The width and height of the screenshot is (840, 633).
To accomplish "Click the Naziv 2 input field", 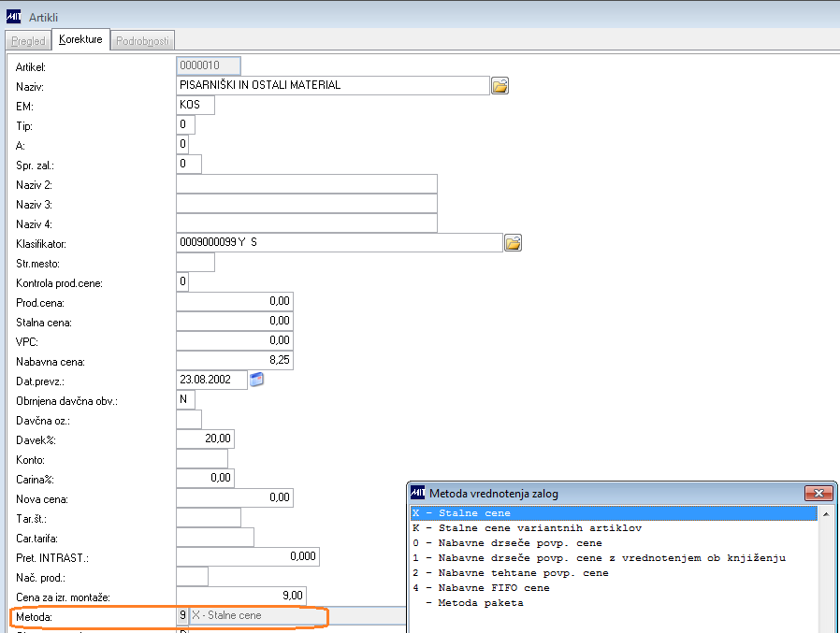I will coord(307,183).
